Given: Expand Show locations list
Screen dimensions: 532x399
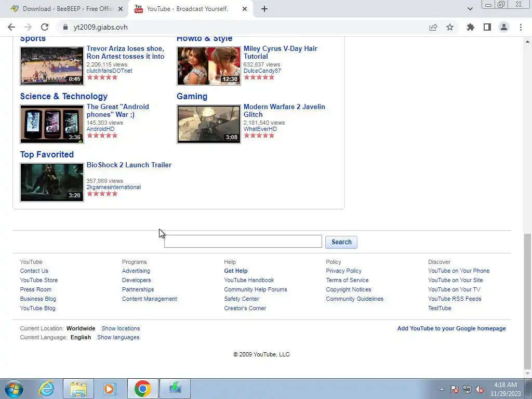Looking at the screenshot, I should coord(121,328).
